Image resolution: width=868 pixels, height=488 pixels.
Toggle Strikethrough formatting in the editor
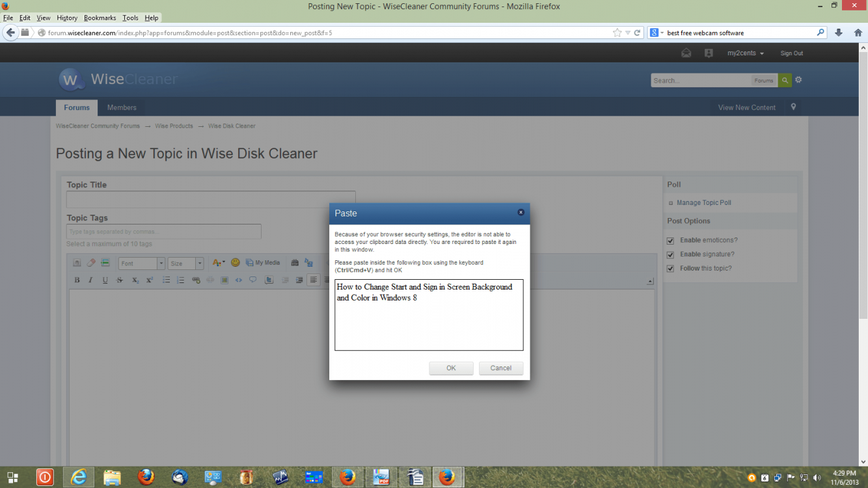click(120, 280)
